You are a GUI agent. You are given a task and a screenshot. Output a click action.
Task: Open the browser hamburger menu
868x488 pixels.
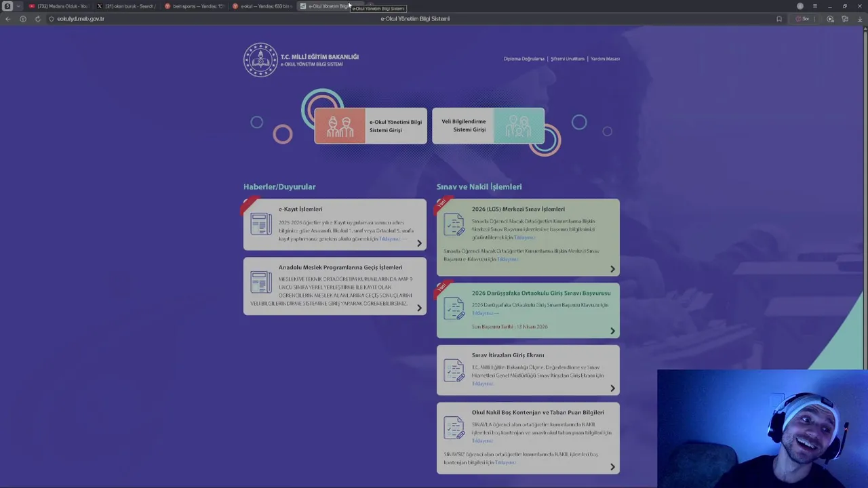point(814,6)
